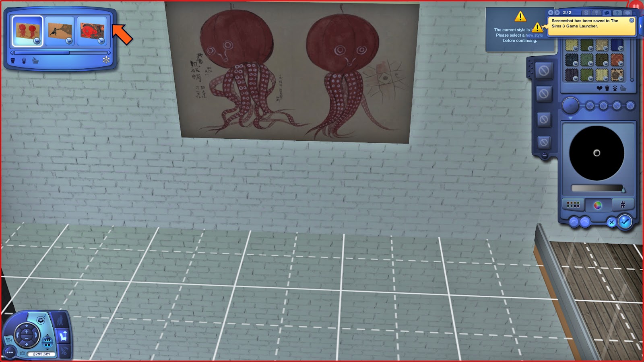This screenshot has height=362, width=644.
Task: Click the asterisk icon below pattern swatches
Action: (615, 88)
